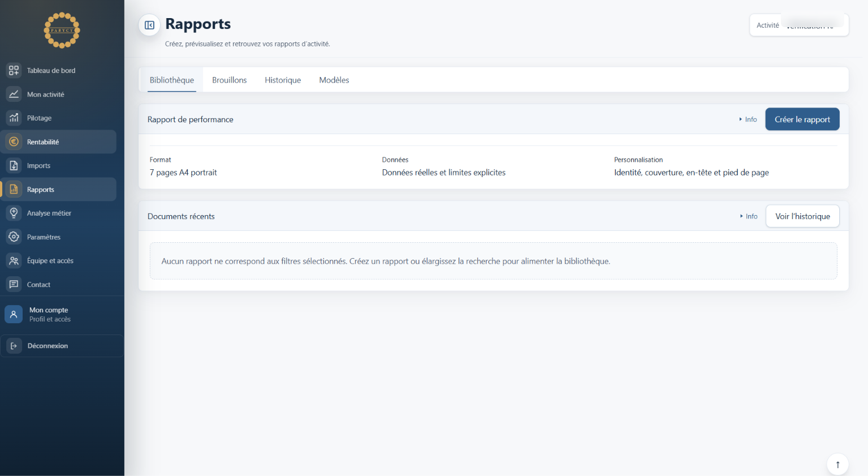This screenshot has width=868, height=476.
Task: Switch to the Bibliothèque tab
Action: (172, 80)
